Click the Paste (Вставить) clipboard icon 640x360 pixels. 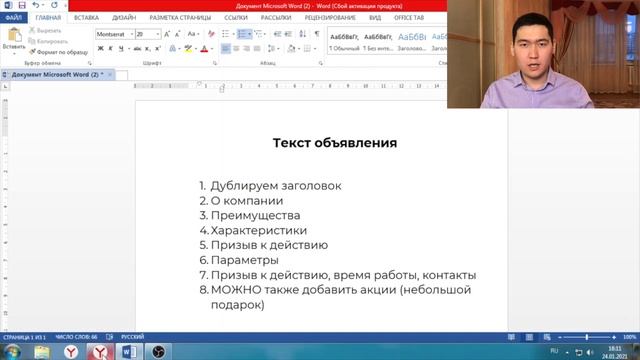click(14, 36)
